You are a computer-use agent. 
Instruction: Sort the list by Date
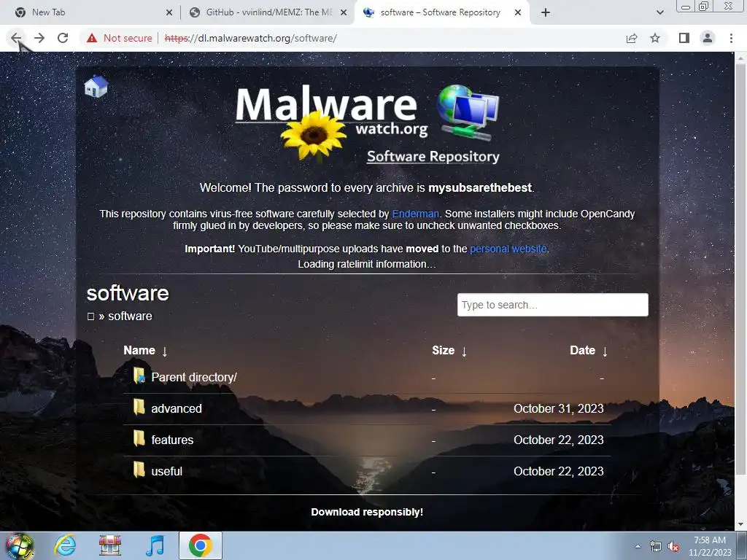589,351
